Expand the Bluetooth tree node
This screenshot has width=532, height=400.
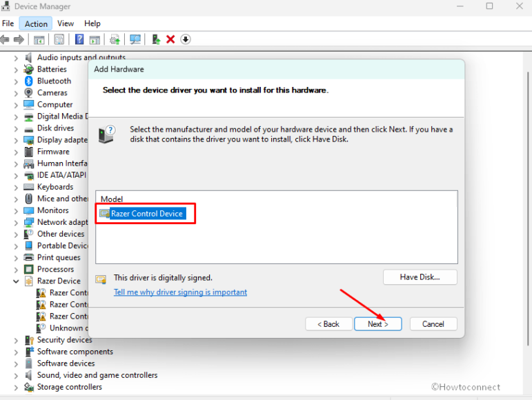[16, 81]
